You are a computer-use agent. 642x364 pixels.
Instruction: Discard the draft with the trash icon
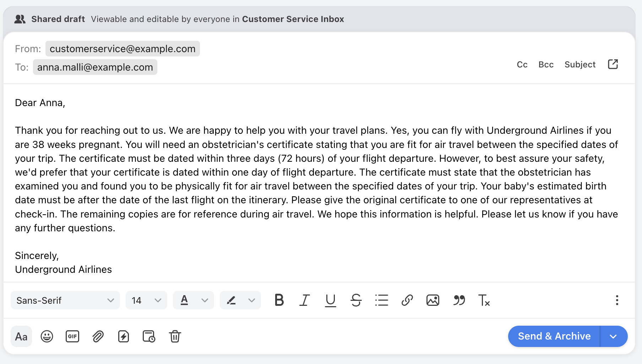[x=175, y=336]
